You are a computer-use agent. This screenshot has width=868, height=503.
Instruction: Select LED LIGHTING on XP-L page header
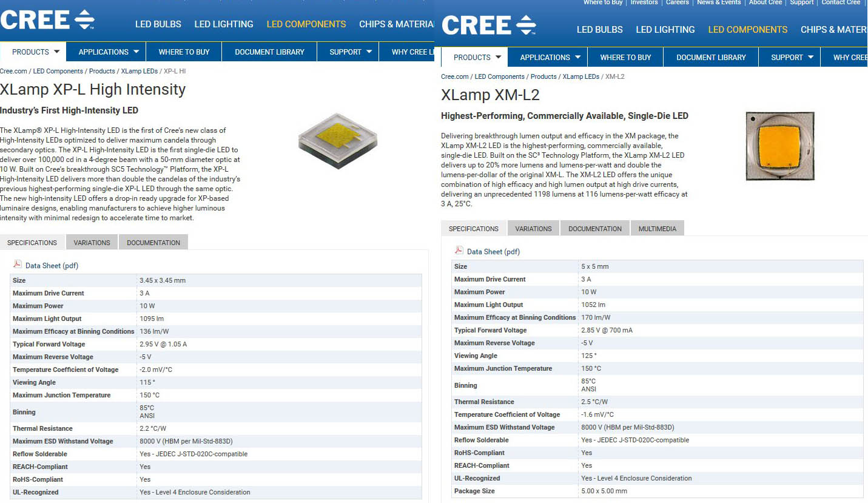[x=224, y=24]
